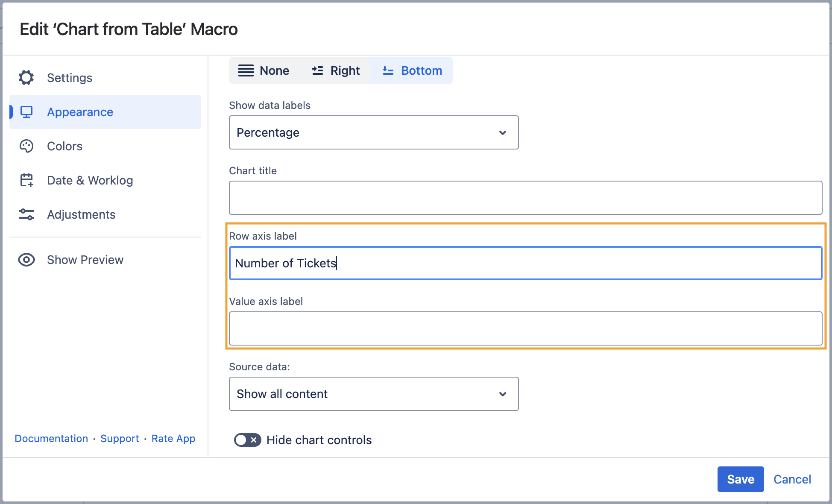Switch to the Colors tab label
Screen dimensions: 832x504
[64, 146]
